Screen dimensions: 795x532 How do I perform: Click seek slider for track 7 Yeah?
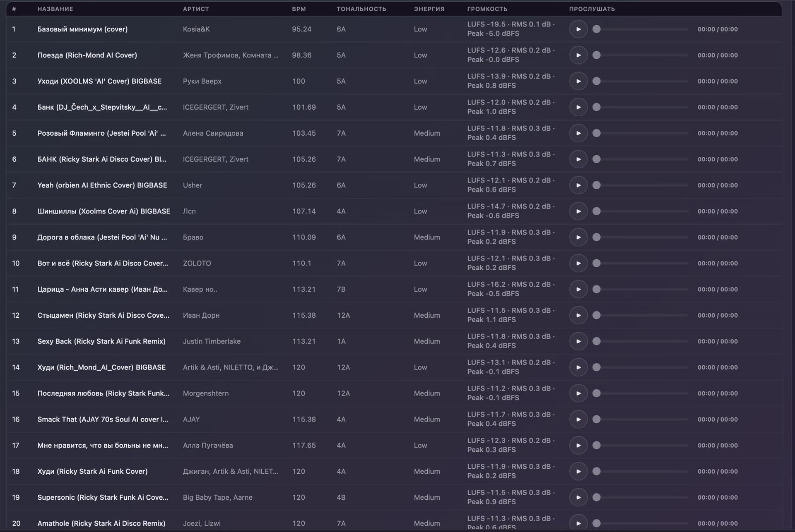point(640,185)
